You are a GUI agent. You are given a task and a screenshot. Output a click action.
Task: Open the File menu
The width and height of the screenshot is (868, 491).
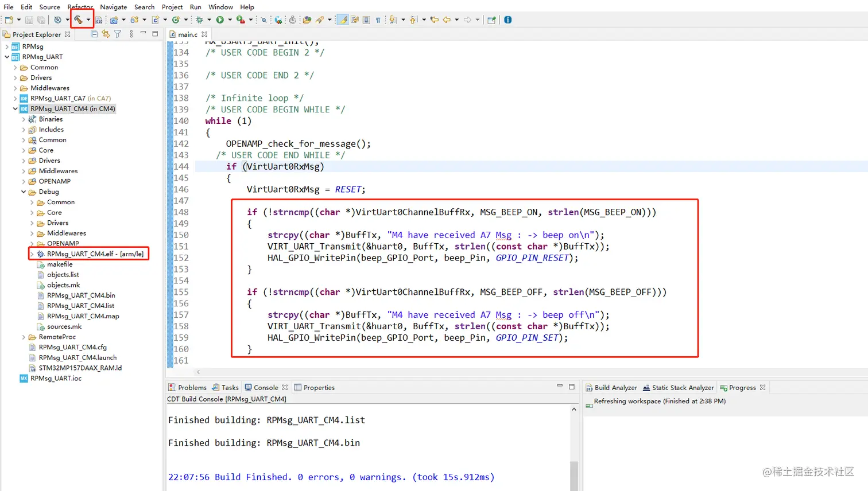coord(9,7)
